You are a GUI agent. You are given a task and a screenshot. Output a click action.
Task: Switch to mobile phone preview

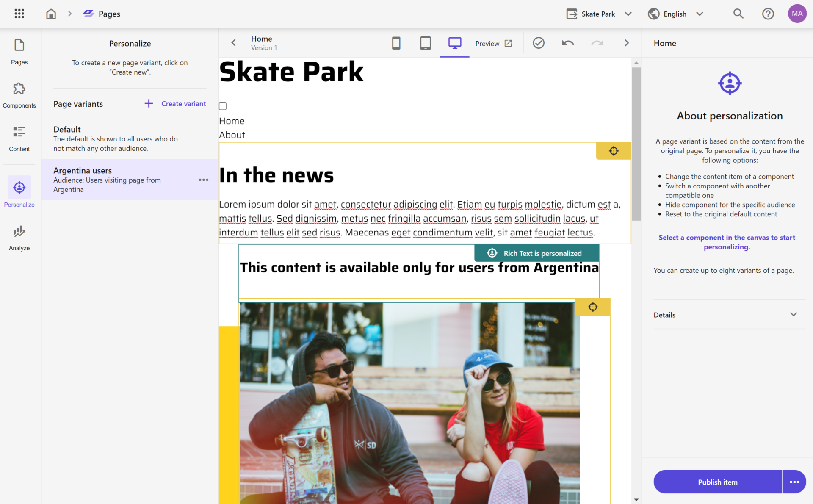pos(396,43)
